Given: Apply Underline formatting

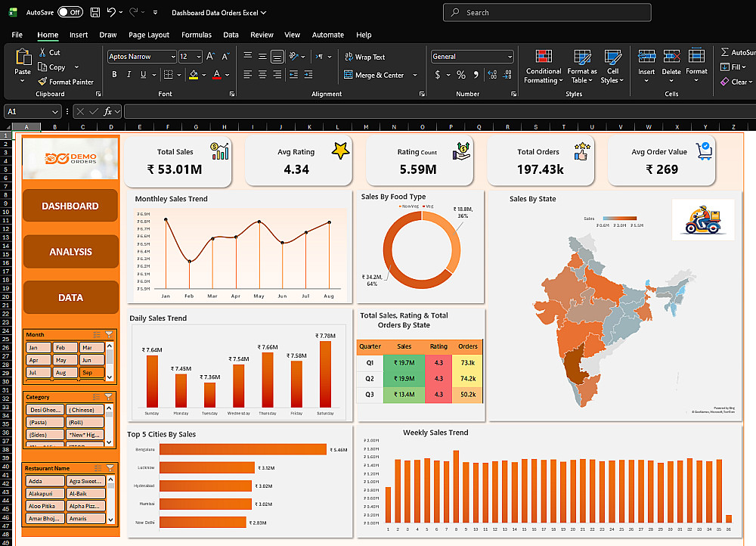Looking at the screenshot, I should click(x=143, y=74).
